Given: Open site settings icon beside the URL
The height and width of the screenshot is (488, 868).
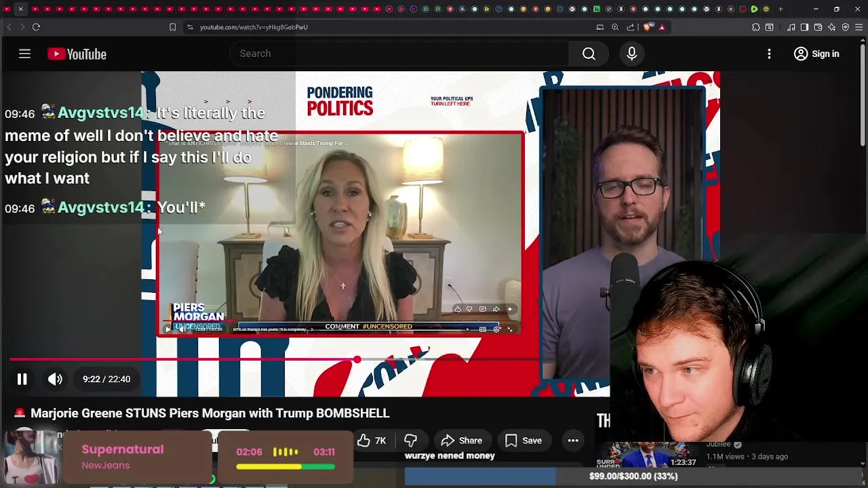Looking at the screenshot, I should (190, 27).
